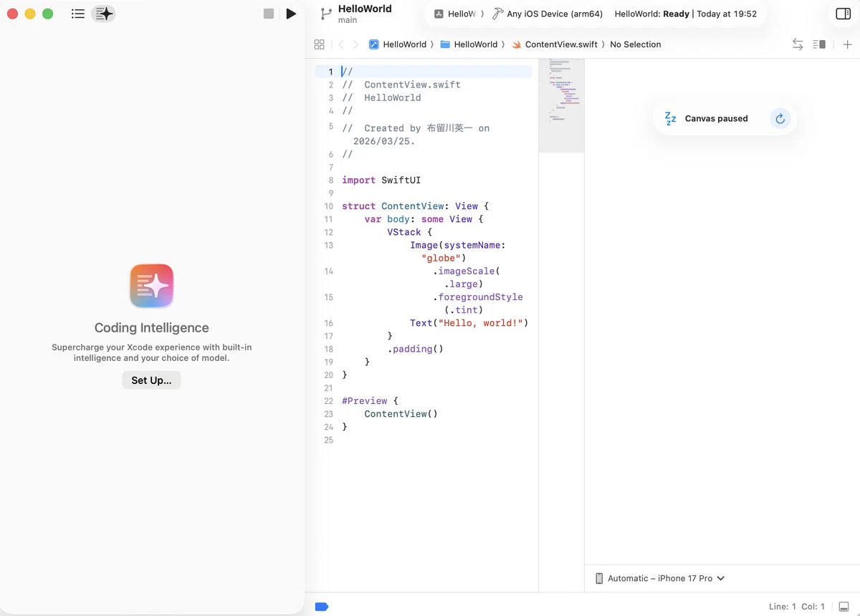Refresh the paused canvas preview
Image resolution: width=860 pixels, height=616 pixels.
point(780,119)
